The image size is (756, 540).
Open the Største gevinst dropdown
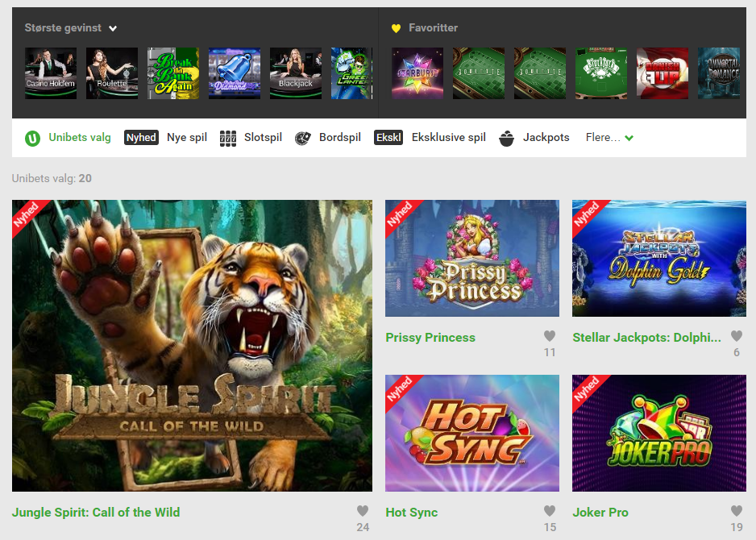point(70,28)
